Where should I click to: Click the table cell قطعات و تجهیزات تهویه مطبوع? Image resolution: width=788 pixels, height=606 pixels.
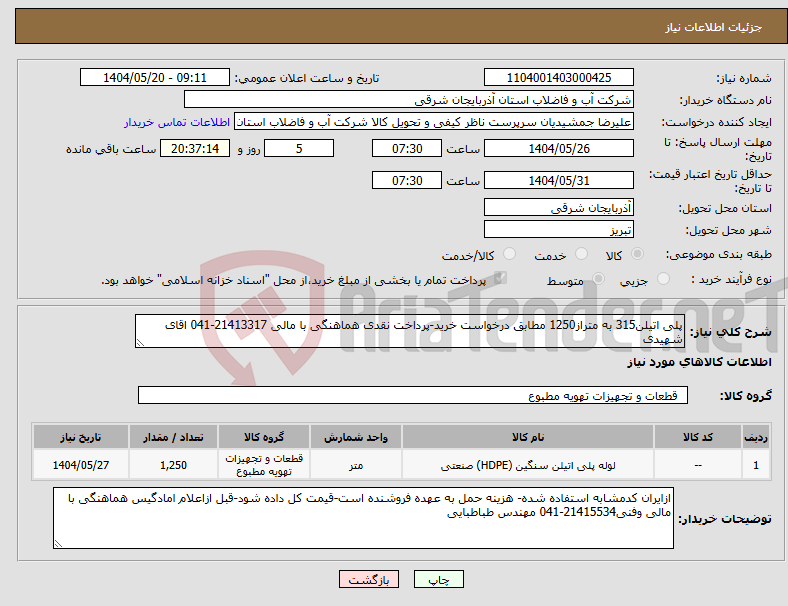pyautogui.click(x=264, y=465)
